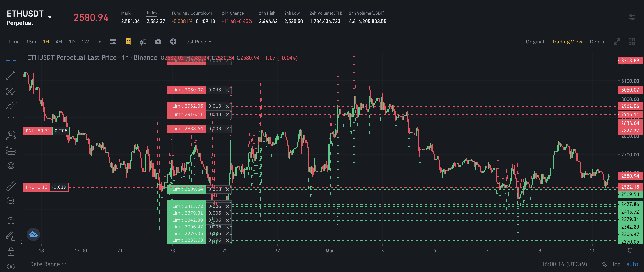
Task: Toggle visibility of all drawings (eye icon)
Action: click(x=11, y=266)
